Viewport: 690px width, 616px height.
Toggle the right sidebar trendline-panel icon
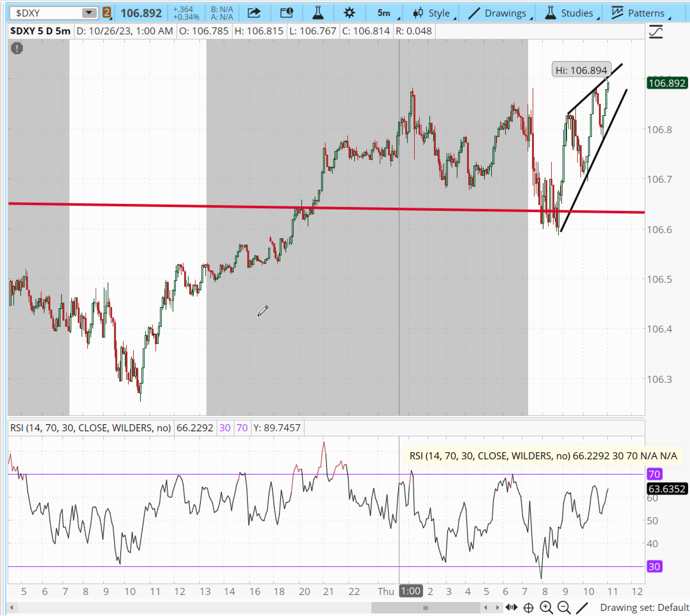656,32
